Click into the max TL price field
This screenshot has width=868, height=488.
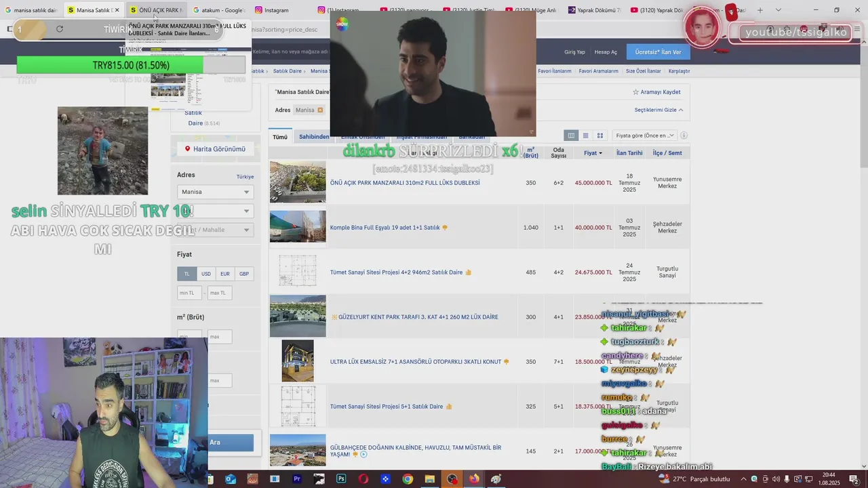click(x=220, y=293)
